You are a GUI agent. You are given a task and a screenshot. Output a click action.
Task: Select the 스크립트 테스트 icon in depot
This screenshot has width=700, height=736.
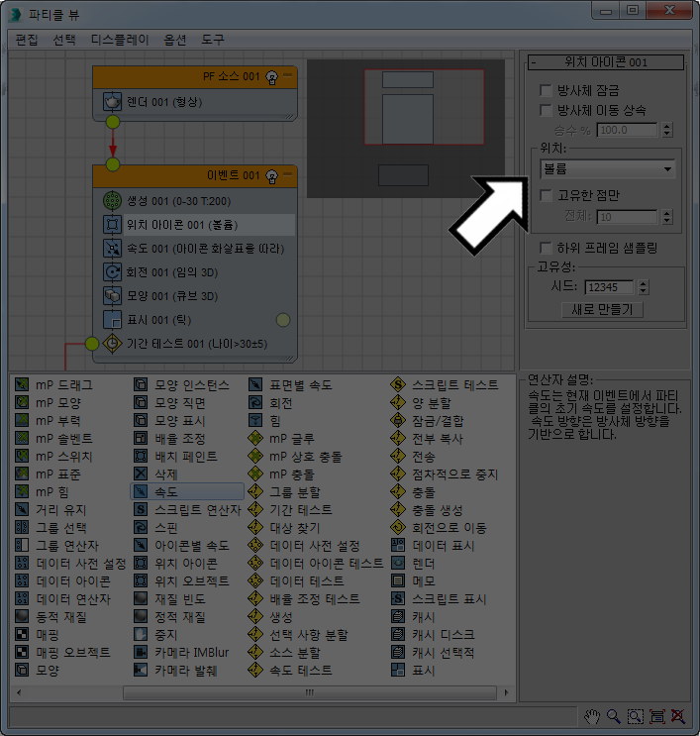(x=397, y=385)
